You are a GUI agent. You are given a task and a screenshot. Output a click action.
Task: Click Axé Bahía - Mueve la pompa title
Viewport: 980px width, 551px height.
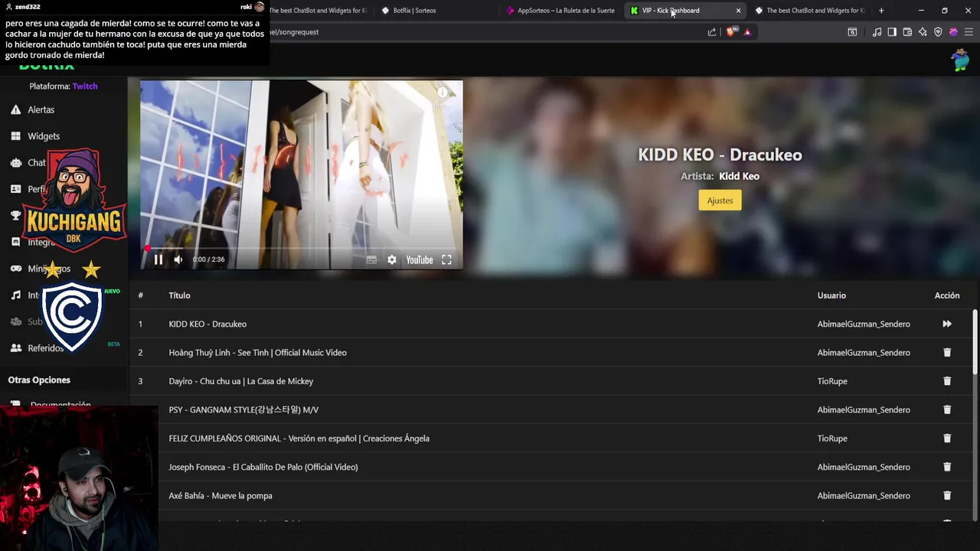[220, 495]
